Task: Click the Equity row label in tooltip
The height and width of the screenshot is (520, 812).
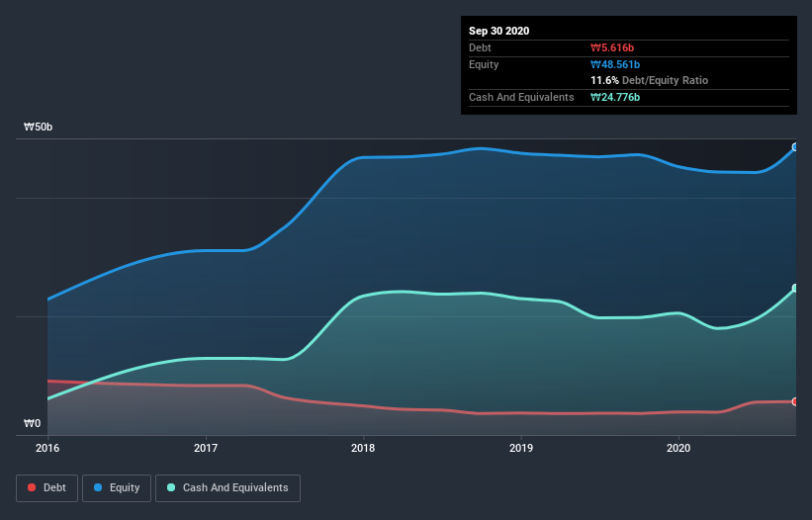Action: 484,64
